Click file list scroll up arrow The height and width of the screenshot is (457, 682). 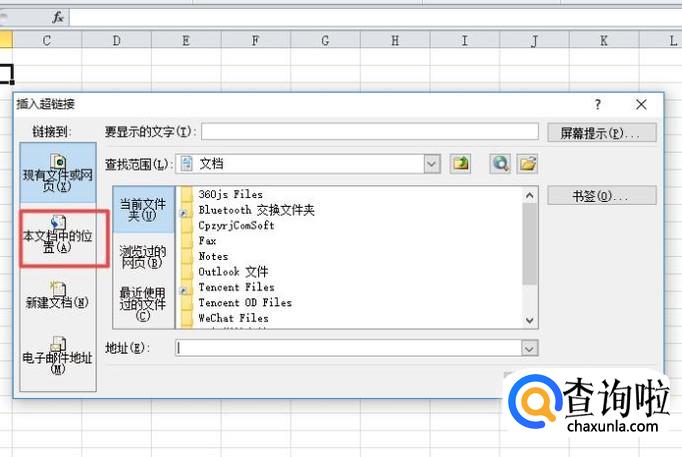[529, 195]
